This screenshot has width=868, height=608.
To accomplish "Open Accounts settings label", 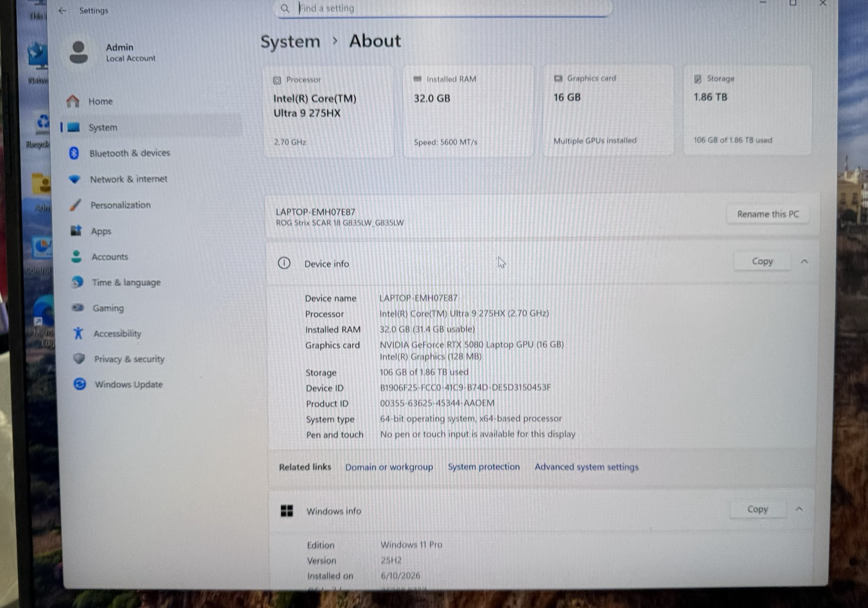I will (x=110, y=257).
